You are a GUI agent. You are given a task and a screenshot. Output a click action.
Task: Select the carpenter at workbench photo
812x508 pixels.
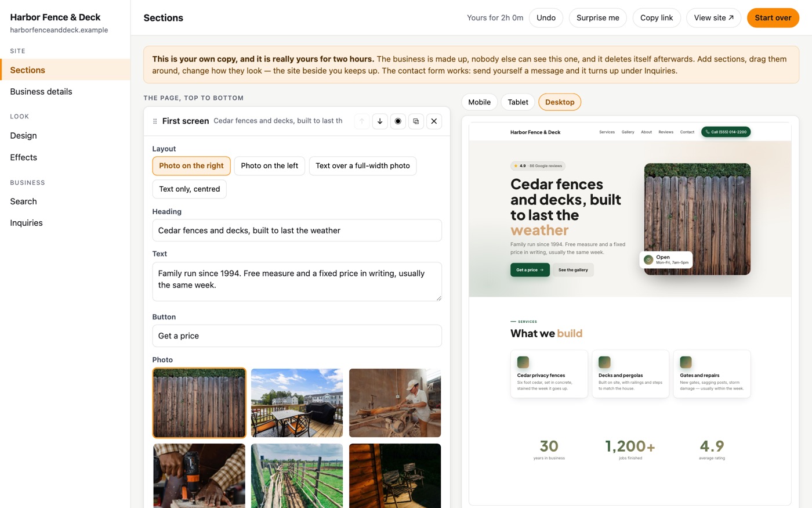395,403
